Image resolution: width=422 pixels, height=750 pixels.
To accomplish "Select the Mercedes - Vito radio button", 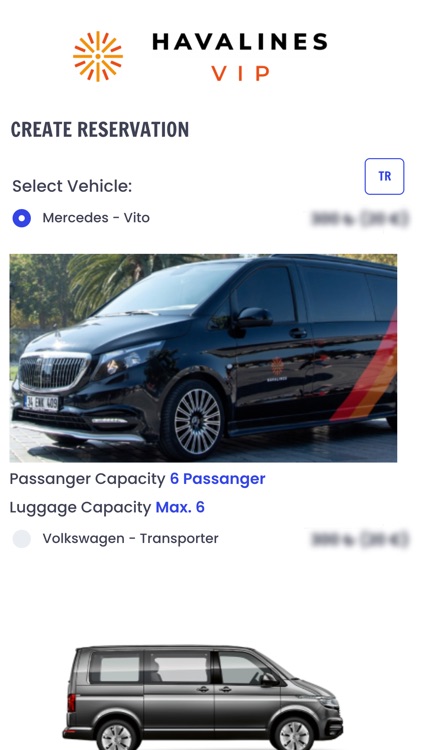I will point(22,218).
